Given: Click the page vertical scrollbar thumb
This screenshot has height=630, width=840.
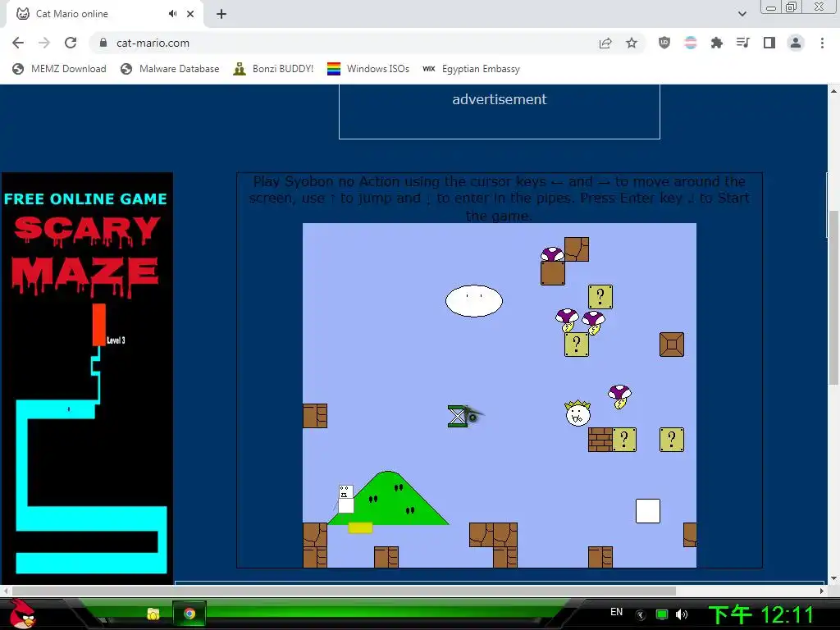Looking at the screenshot, I should (833, 297).
